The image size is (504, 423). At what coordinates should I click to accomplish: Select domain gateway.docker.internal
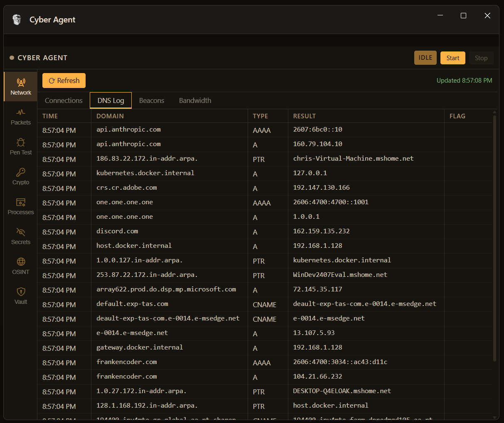click(140, 347)
